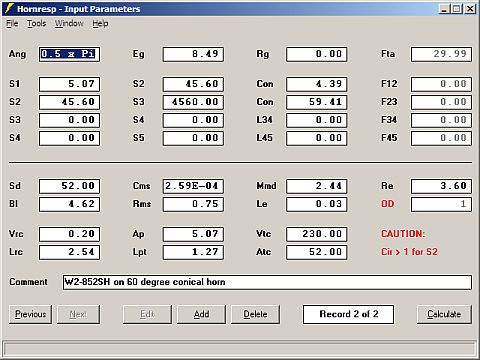Click the 'Cir > 1 for S2' warning
The height and width of the screenshot is (360, 480).
coord(409,252)
